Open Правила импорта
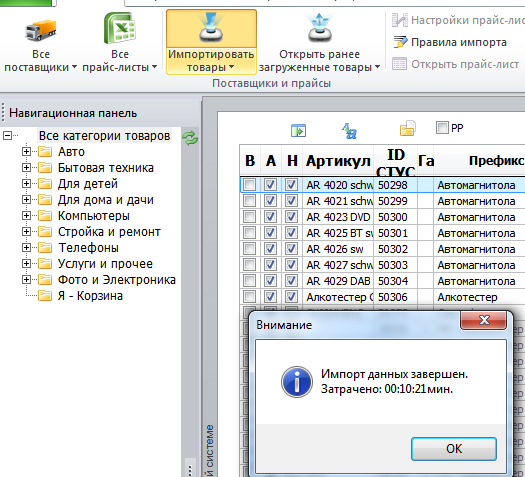This screenshot has width=525, height=477. coord(450,42)
